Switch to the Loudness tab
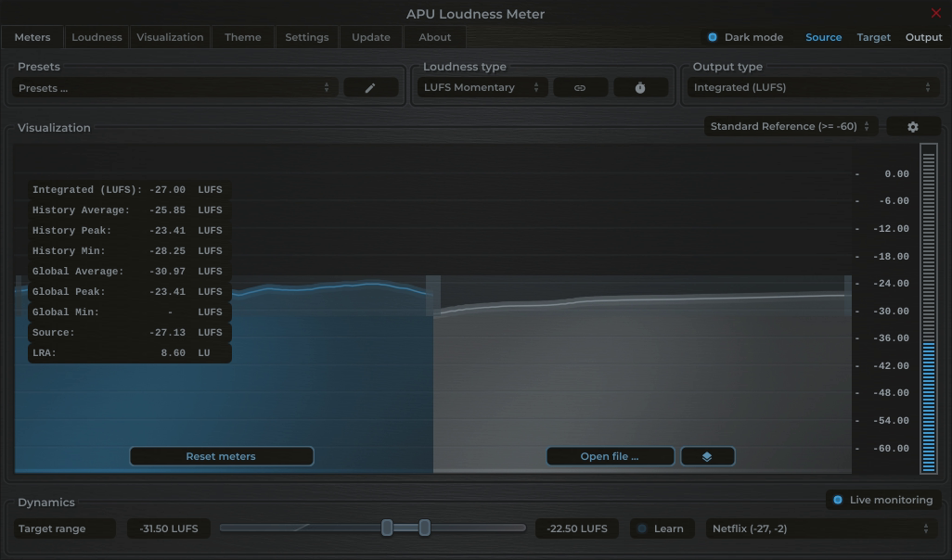 click(96, 37)
